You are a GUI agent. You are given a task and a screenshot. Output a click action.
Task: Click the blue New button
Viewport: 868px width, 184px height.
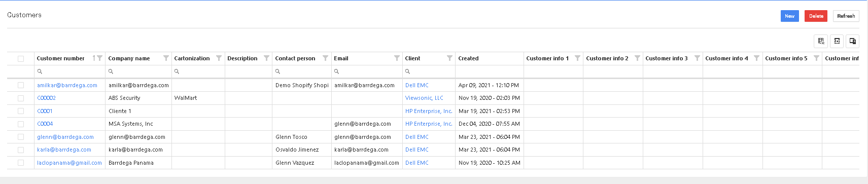pyautogui.click(x=789, y=16)
